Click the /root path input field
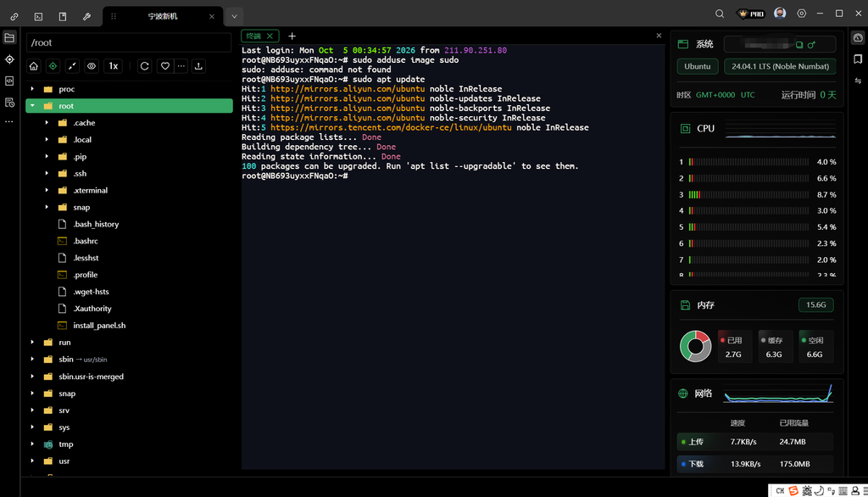868x497 pixels. click(129, 42)
